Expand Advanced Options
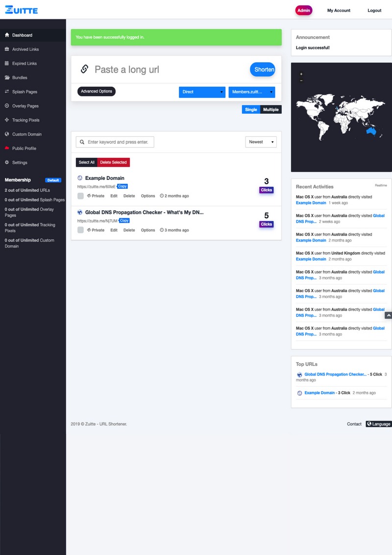 [96, 91]
